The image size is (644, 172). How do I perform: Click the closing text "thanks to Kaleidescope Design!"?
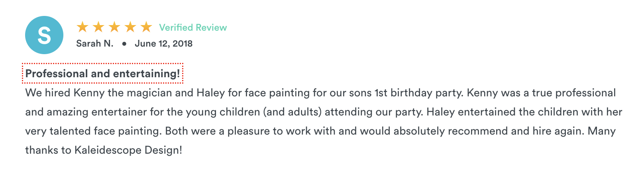104,150
